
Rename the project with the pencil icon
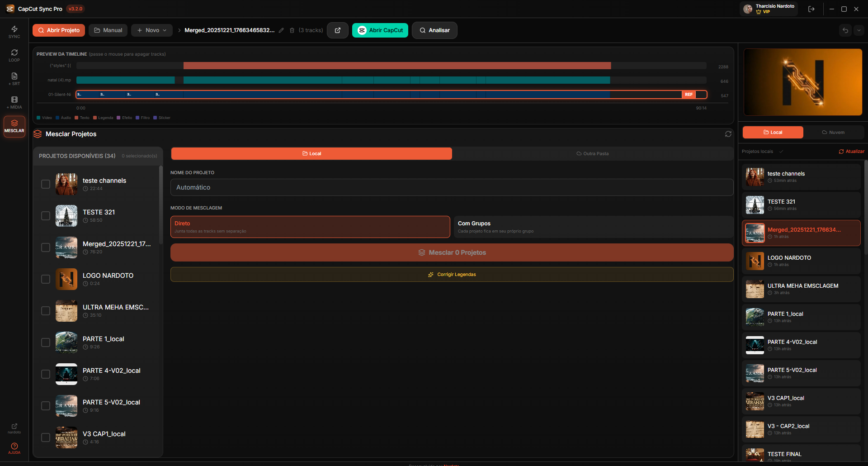click(x=282, y=30)
